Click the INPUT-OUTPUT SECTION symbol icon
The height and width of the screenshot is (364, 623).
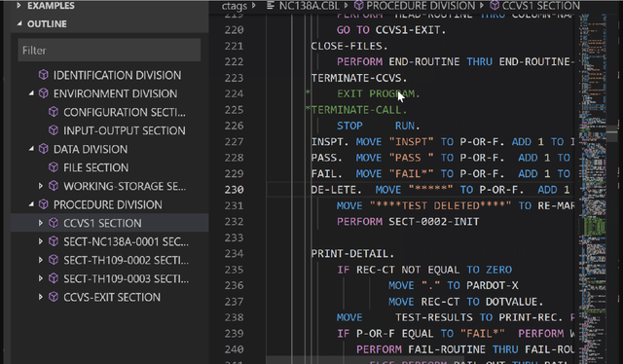click(54, 130)
